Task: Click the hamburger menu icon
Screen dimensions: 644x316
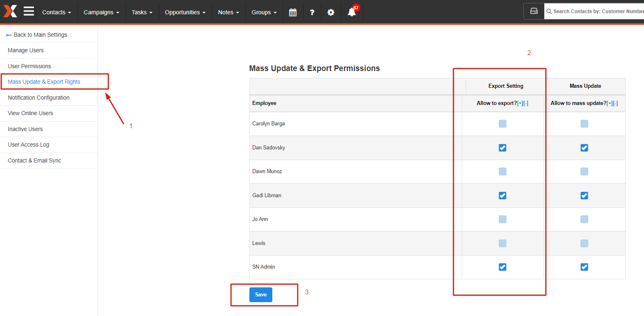Action: point(29,11)
